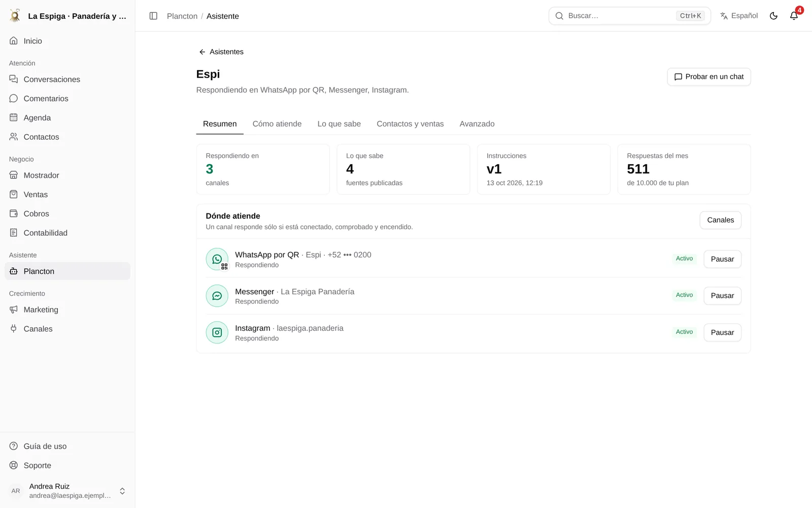Click the Activo badge on the Messenger row

684,295
